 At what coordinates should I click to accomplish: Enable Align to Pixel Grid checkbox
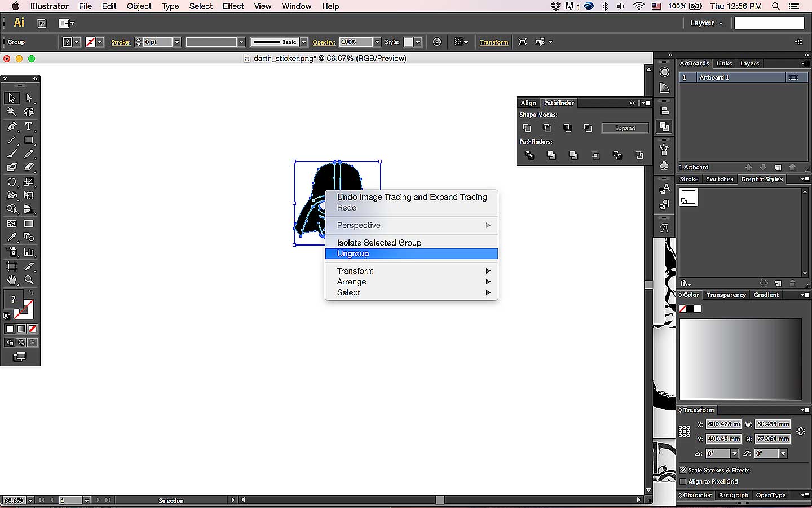pyautogui.click(x=683, y=481)
